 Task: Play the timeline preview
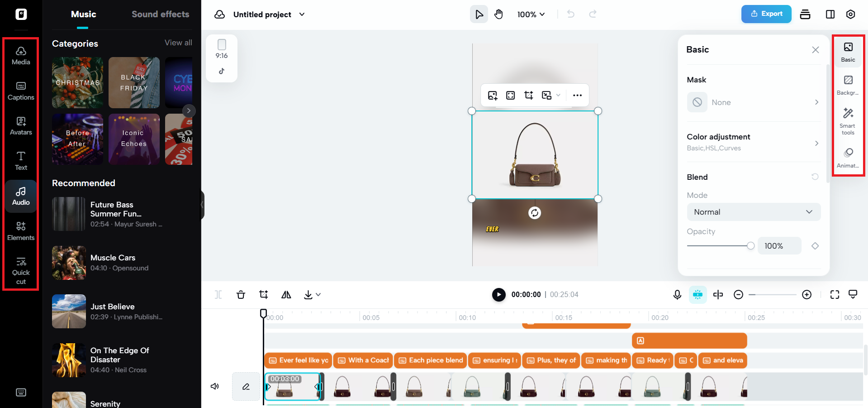click(x=498, y=295)
